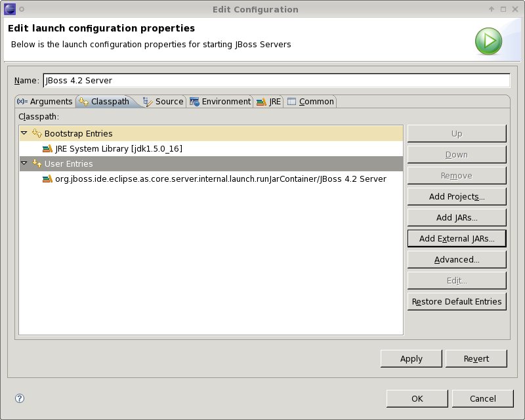Image resolution: width=525 pixels, height=420 pixels.
Task: Select the Bootstrap Entries row
Action: pos(211,133)
